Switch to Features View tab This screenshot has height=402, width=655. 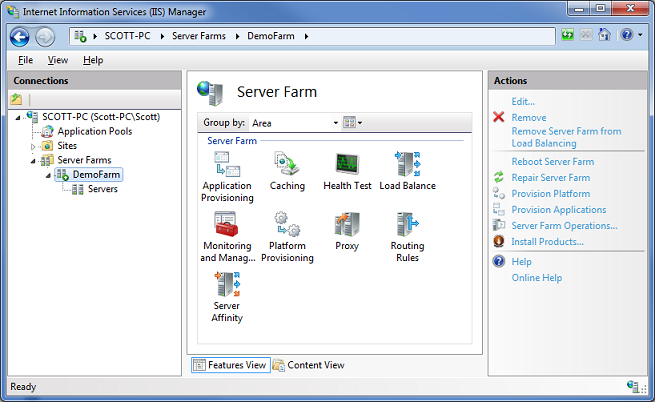(x=231, y=365)
